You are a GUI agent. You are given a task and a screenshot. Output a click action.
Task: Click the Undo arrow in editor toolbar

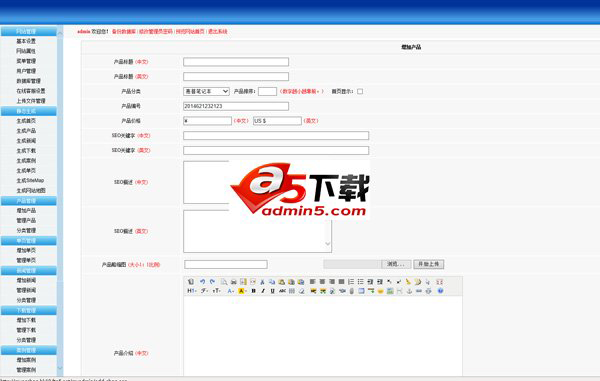click(202, 282)
